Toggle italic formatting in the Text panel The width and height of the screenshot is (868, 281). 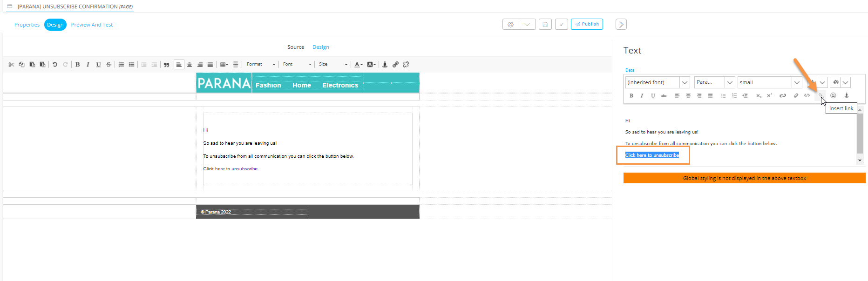tap(642, 96)
